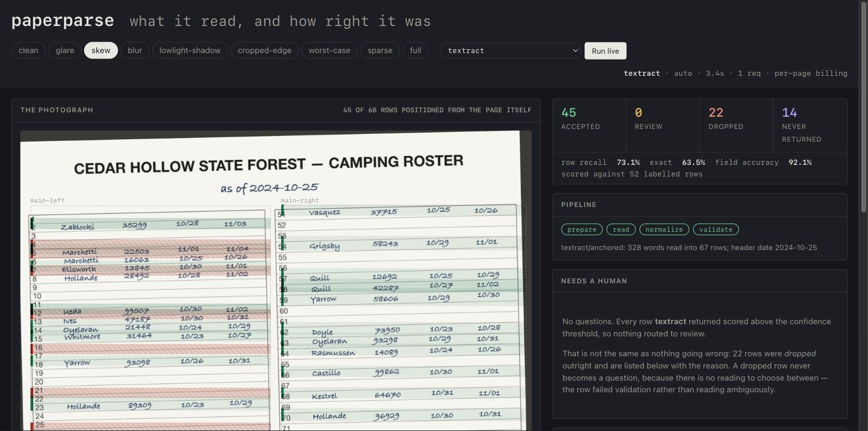Click the Whitmore 31464 row
Viewport: 868px width, 431px height.
pyautogui.click(x=150, y=336)
